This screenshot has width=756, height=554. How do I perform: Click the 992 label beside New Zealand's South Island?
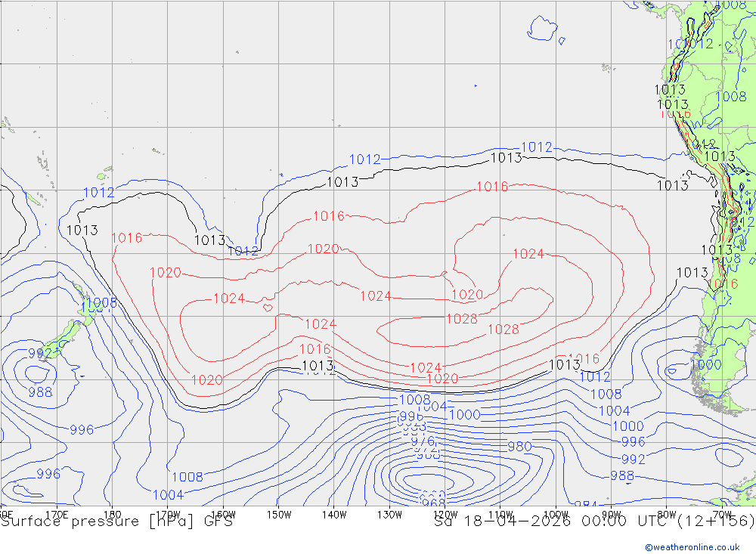coord(40,354)
